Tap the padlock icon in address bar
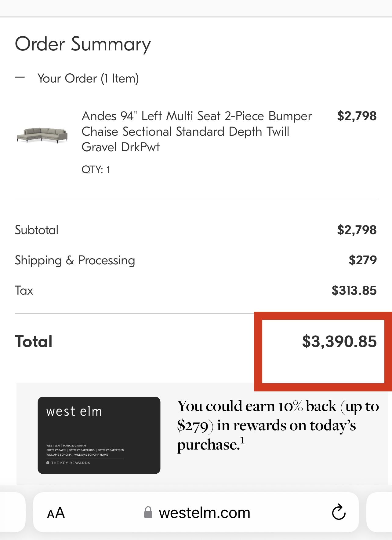The height and width of the screenshot is (540, 392). [x=148, y=512]
